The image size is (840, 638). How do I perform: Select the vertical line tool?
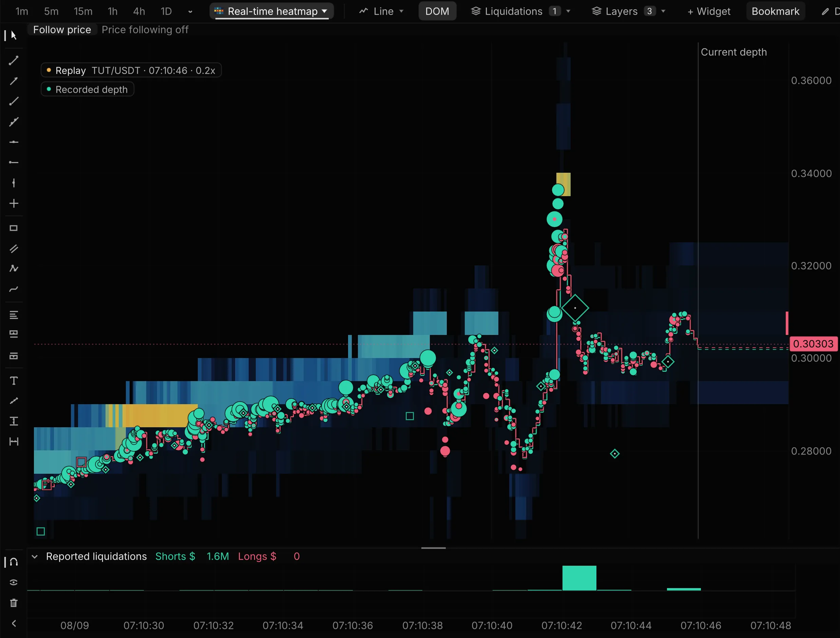click(x=14, y=183)
